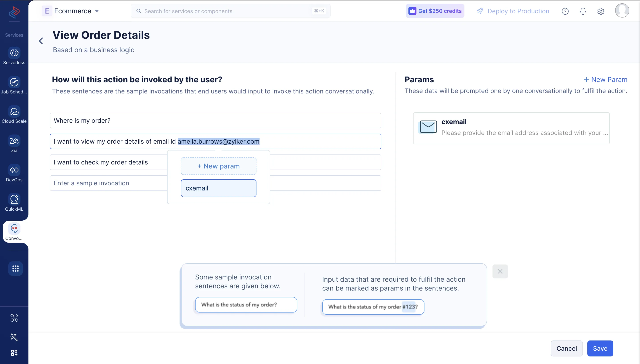This screenshot has height=364, width=640.
Task: Open the settings gear icon
Action: click(601, 11)
